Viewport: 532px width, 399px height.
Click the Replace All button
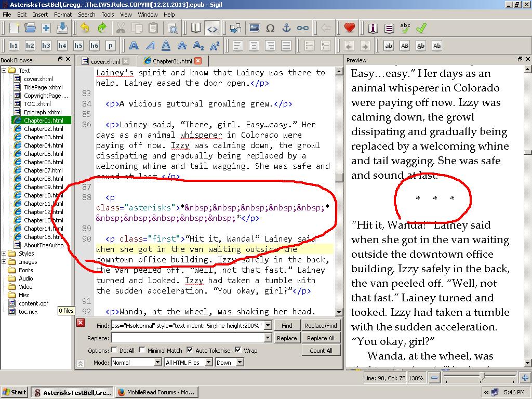tap(321, 338)
